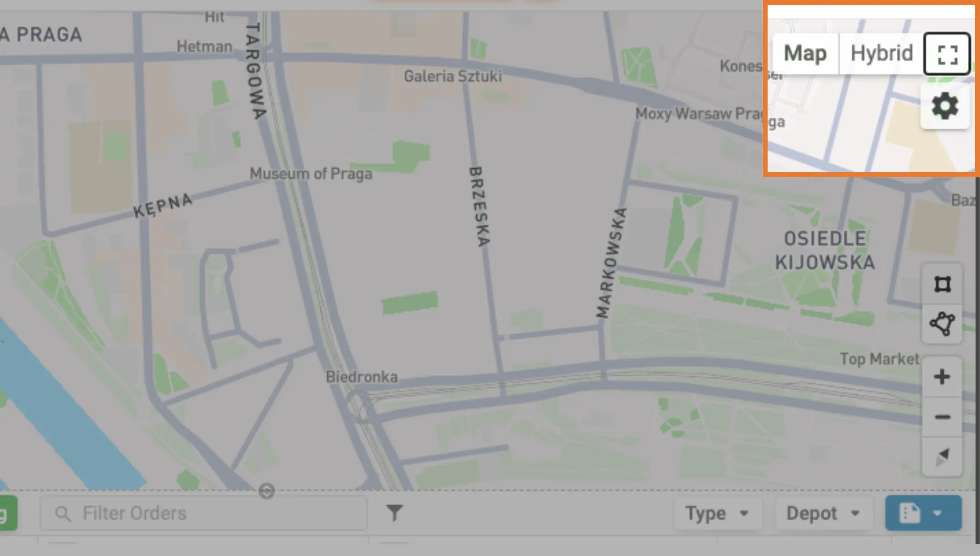Select the rectangle selection tool

(942, 284)
